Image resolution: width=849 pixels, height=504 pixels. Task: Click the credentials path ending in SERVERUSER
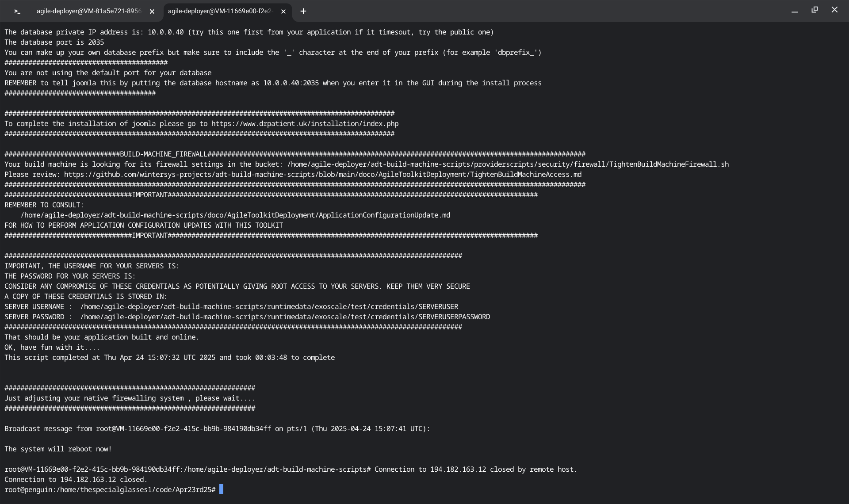[269, 307]
